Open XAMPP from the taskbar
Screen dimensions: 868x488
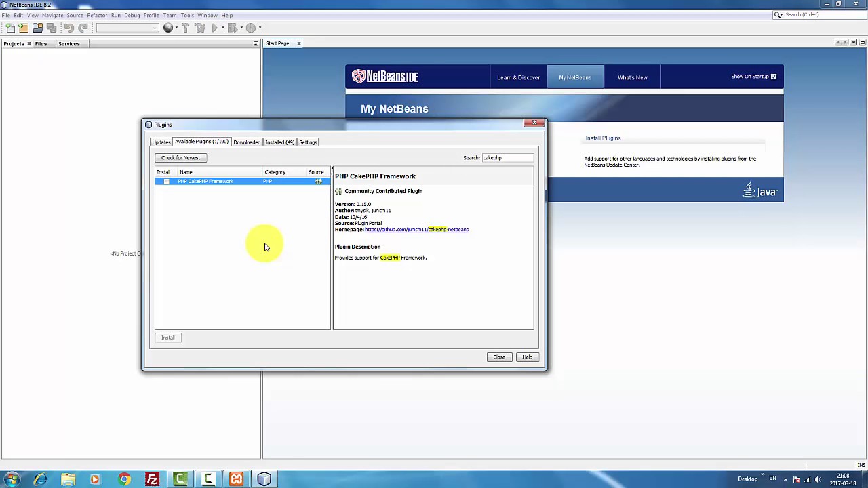click(236, 479)
